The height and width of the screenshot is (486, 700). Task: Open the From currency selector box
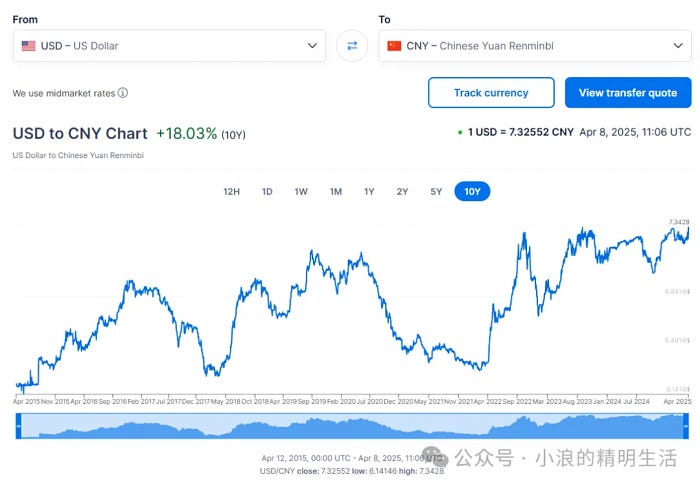(x=169, y=46)
